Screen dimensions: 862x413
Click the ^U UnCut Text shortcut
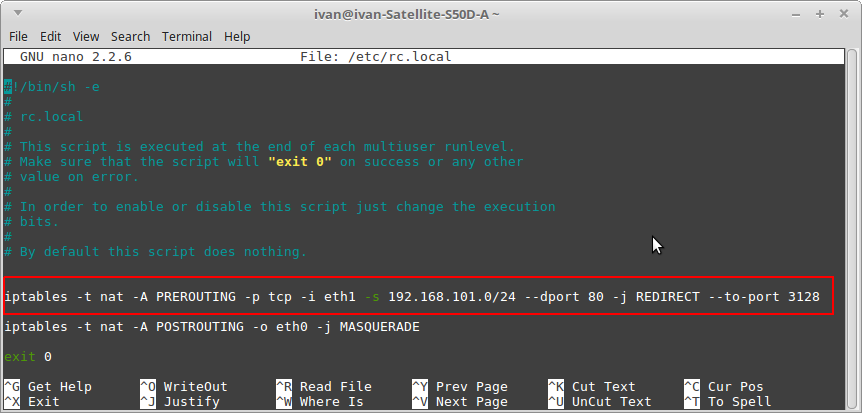pyautogui.click(x=600, y=401)
